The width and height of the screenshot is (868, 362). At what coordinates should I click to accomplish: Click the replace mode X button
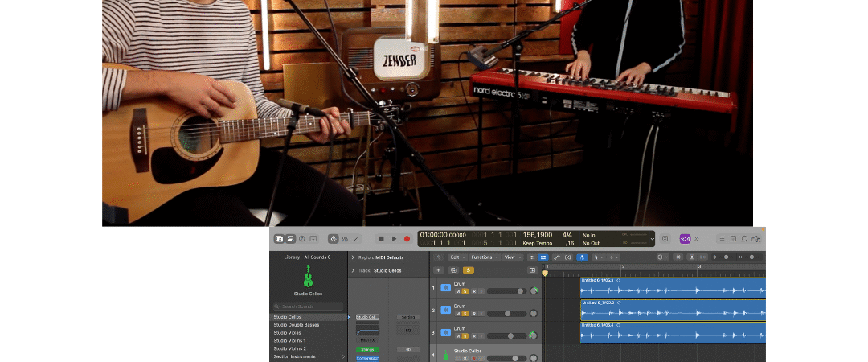(665, 239)
